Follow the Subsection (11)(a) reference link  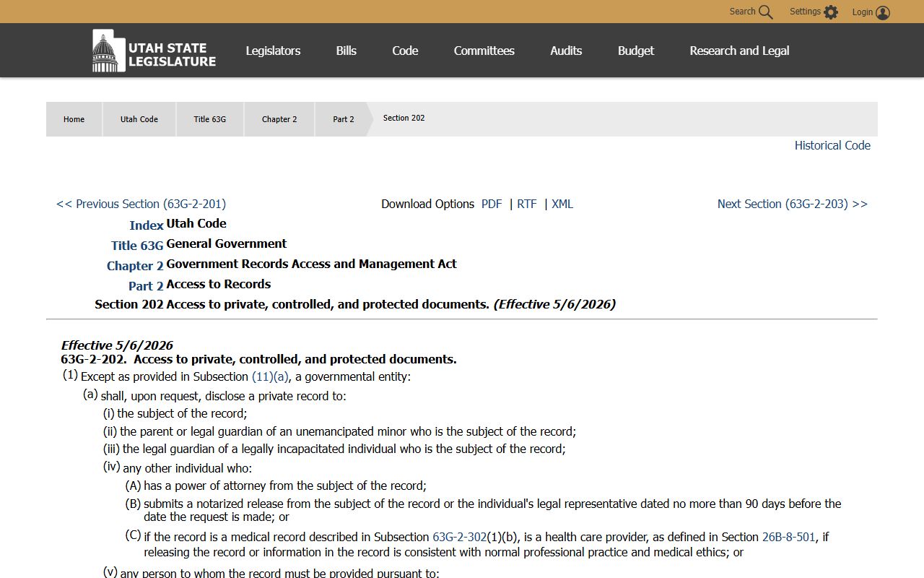click(270, 376)
